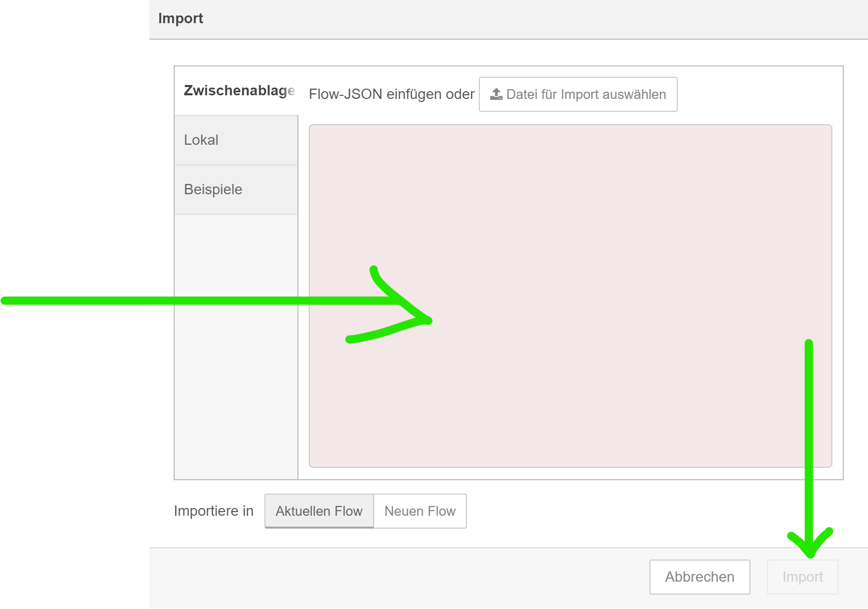The image size is (868, 609).
Task: Switch to the Lokal tab
Action: [x=236, y=140]
